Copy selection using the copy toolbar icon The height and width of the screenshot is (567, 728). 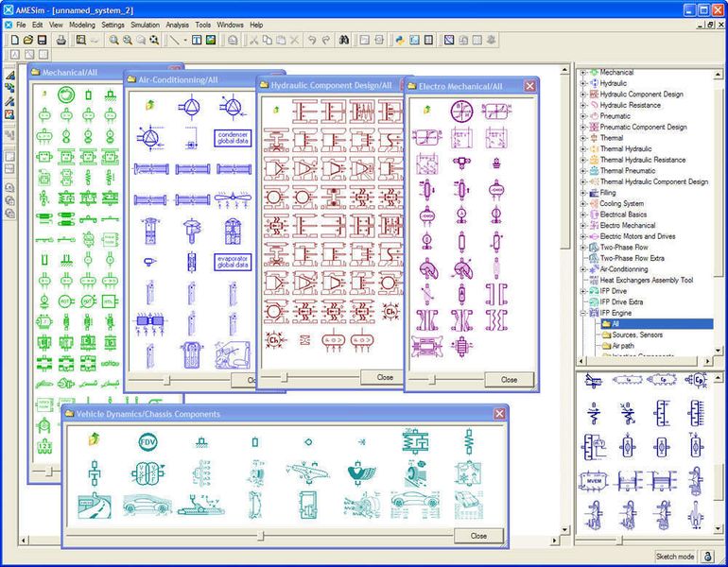(267, 40)
